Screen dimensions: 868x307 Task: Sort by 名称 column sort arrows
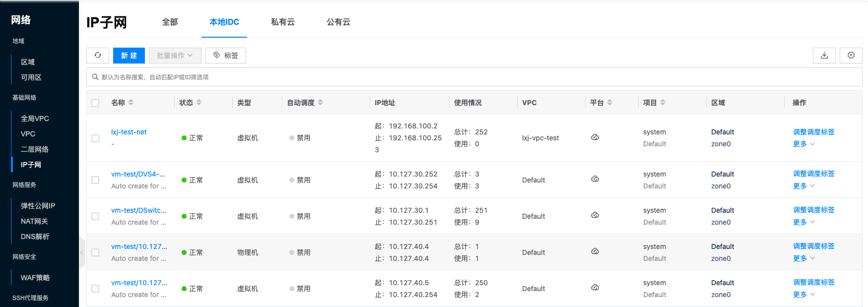point(131,103)
